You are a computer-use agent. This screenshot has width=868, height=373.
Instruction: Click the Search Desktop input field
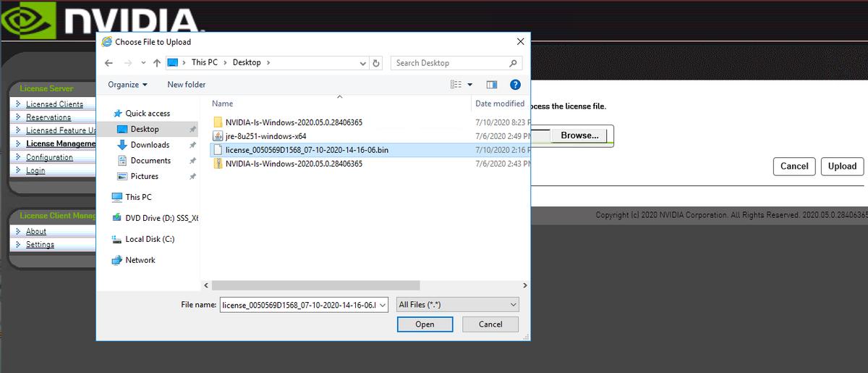click(x=448, y=63)
